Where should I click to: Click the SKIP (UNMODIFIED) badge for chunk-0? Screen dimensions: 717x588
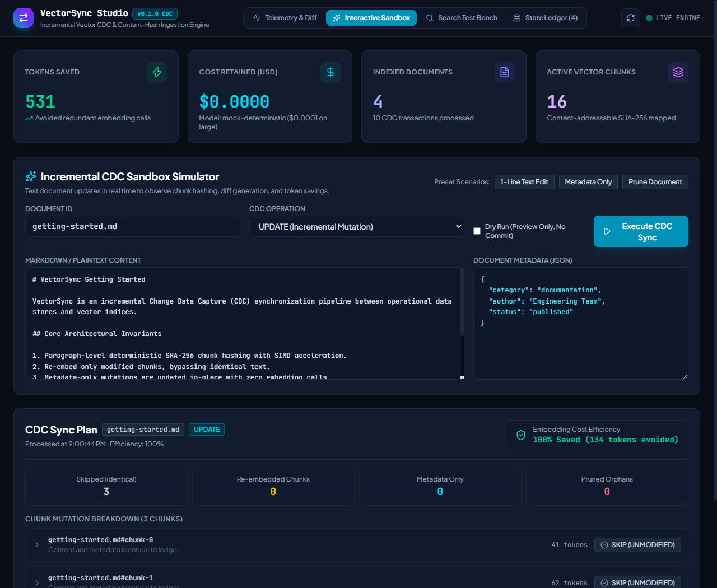click(637, 545)
